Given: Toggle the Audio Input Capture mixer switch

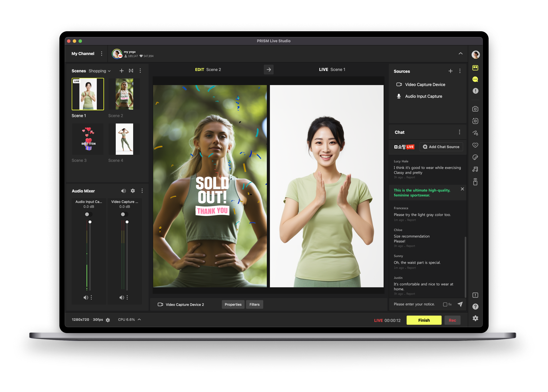Looking at the screenshot, I should (88, 214).
